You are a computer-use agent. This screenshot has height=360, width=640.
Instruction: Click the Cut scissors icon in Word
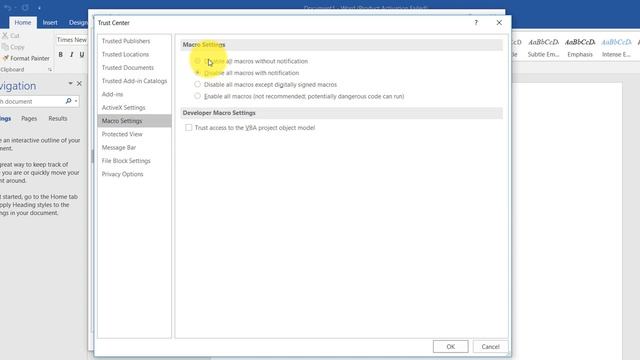[x=5, y=36]
